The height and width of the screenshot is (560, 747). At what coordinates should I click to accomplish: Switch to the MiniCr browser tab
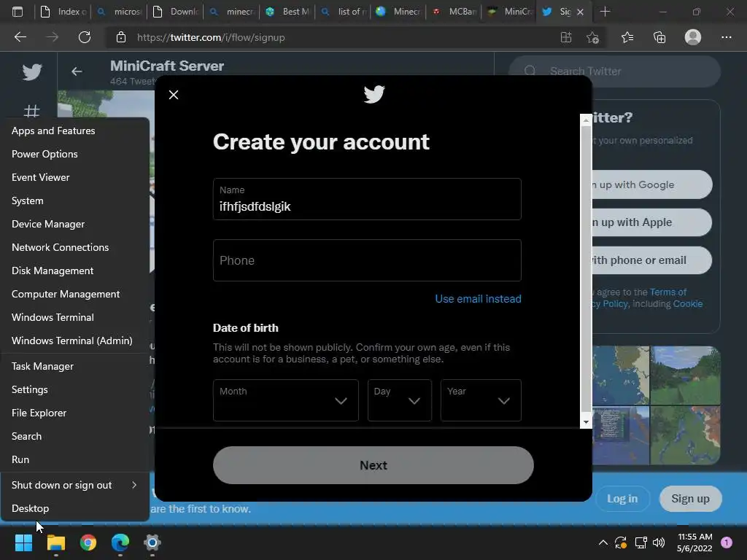click(x=510, y=12)
